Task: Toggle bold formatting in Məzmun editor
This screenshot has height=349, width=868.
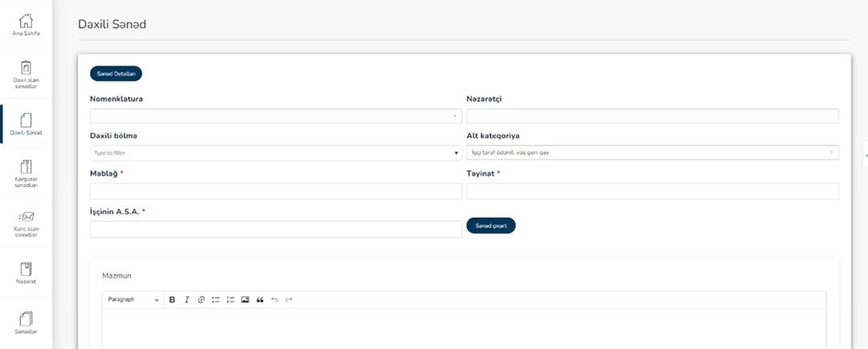Action: [x=172, y=300]
